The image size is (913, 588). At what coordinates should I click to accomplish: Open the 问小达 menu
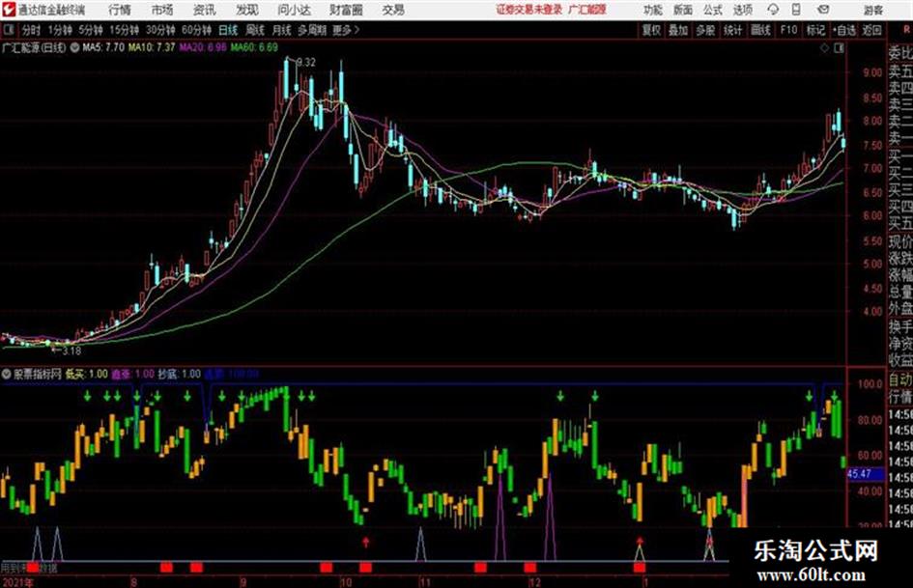click(294, 10)
